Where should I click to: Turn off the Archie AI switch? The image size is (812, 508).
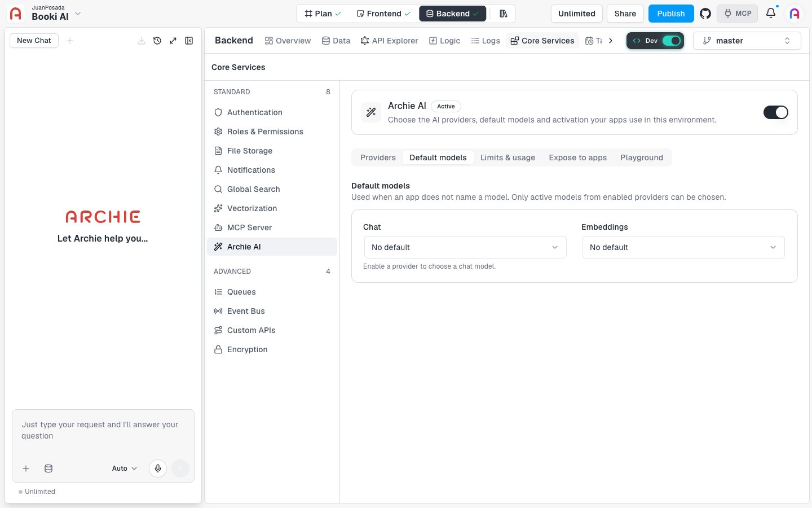776,112
